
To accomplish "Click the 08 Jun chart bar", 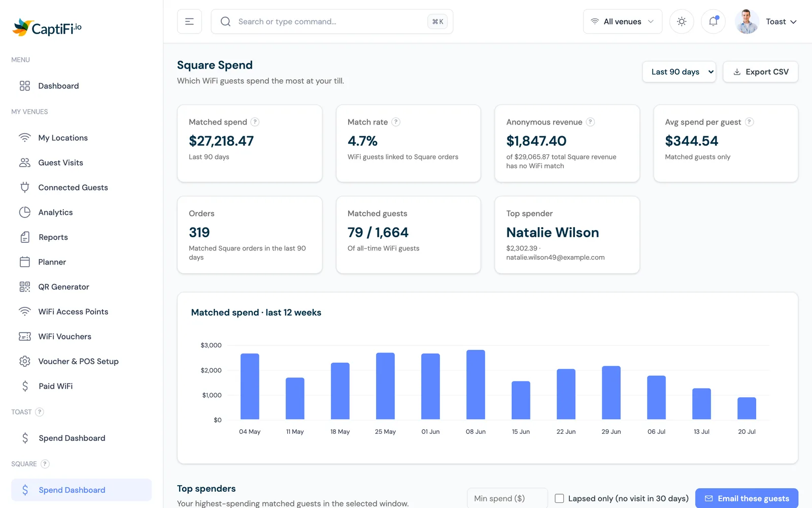I will point(476,385).
